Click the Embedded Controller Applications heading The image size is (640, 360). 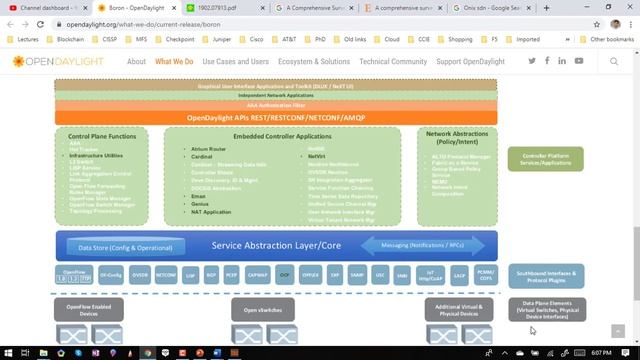tap(282, 136)
